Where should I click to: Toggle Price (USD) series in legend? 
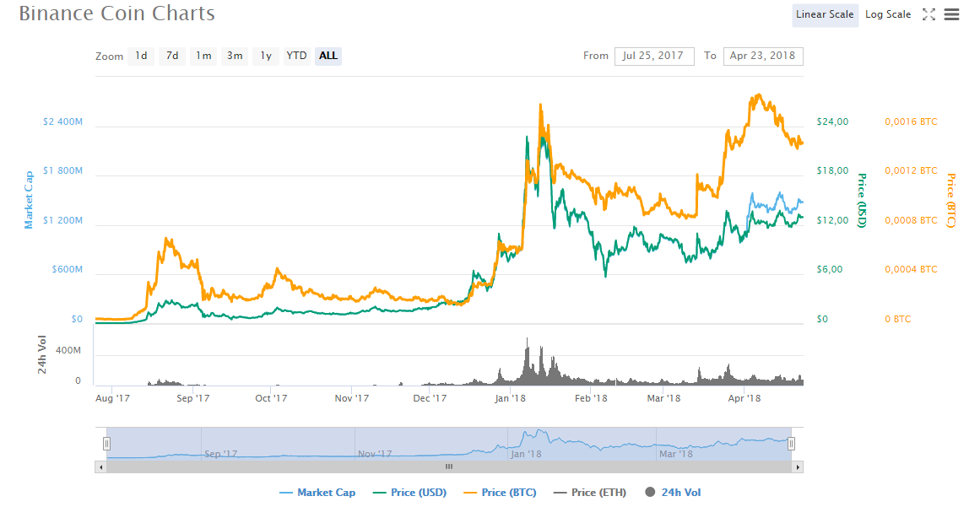point(409,493)
